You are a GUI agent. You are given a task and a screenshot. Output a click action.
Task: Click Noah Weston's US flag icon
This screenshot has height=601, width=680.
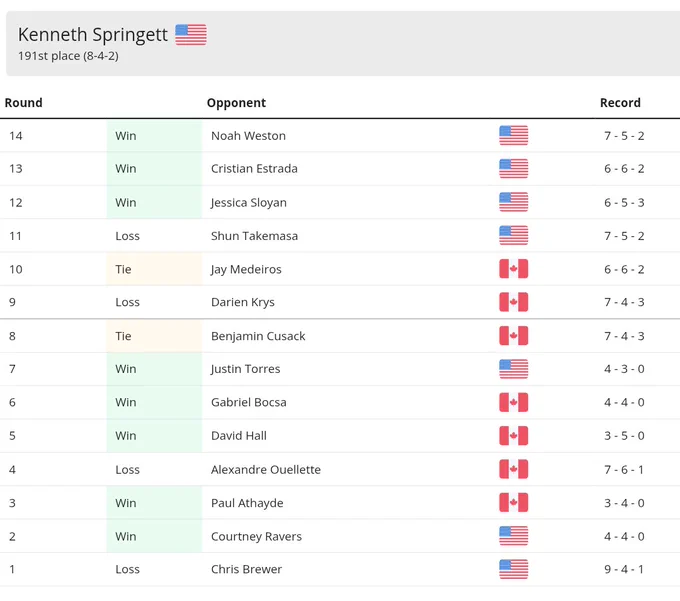pyautogui.click(x=513, y=136)
